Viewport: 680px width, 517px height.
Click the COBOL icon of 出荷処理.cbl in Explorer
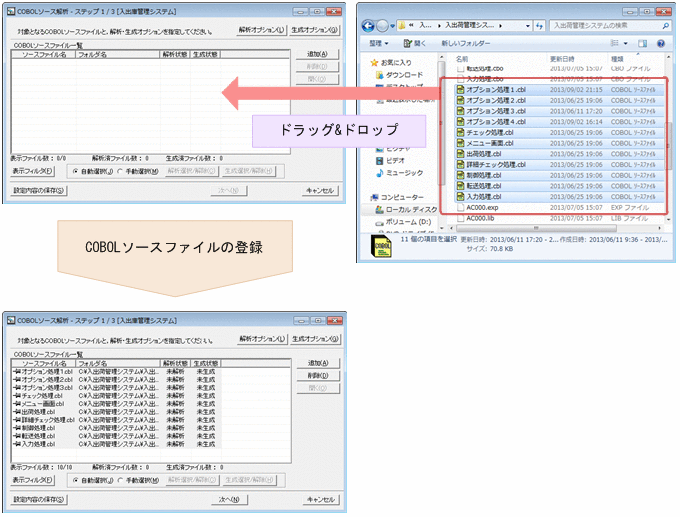point(460,154)
